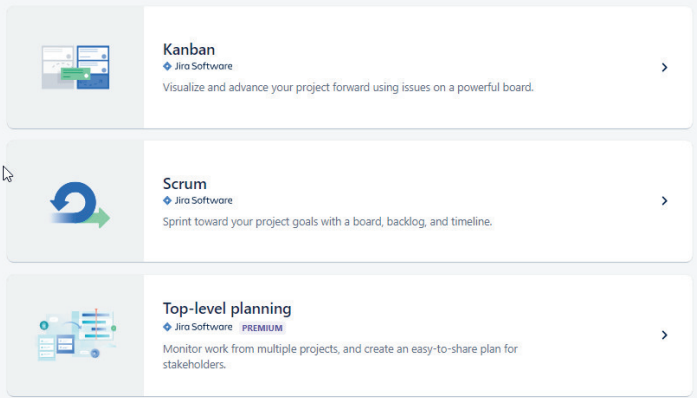Open the Kanban template via its chevron
Viewport: 697px width, 398px height.
click(x=664, y=67)
